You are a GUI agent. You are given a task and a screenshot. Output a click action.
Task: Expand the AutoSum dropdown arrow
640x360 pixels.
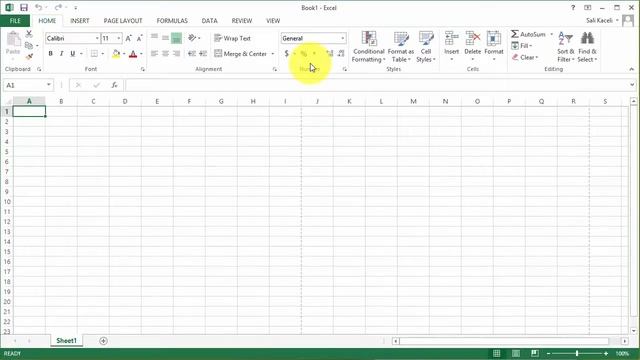551,34
